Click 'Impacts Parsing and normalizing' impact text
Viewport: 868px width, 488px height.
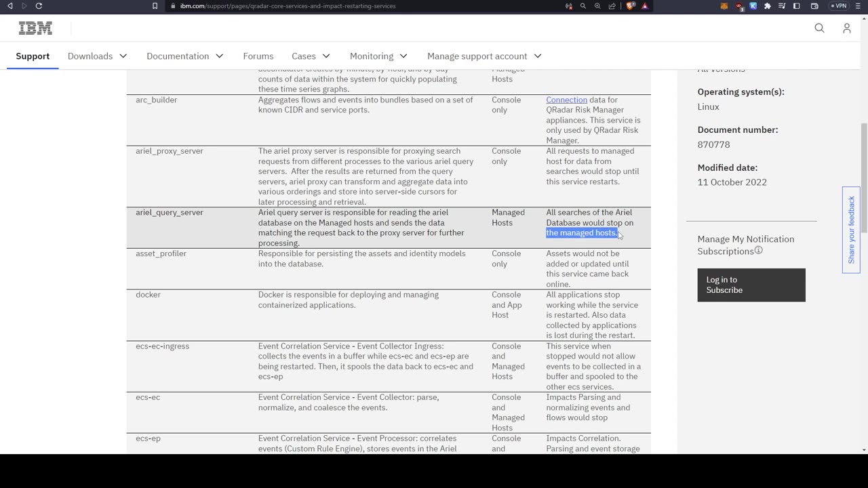point(588,407)
